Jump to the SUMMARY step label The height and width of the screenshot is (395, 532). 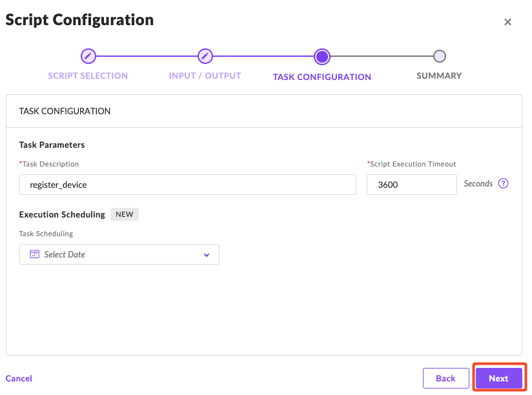[x=439, y=76]
